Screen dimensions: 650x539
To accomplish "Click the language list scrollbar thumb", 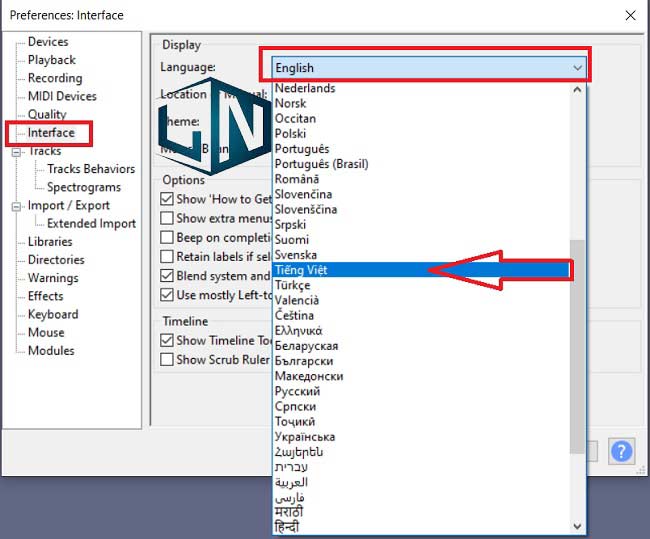I will point(577,345).
